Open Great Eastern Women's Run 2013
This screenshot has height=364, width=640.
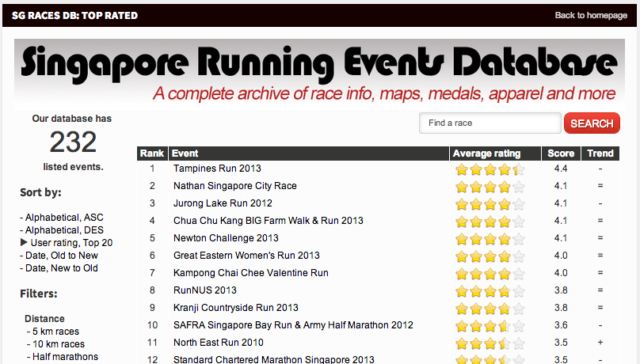click(246, 256)
